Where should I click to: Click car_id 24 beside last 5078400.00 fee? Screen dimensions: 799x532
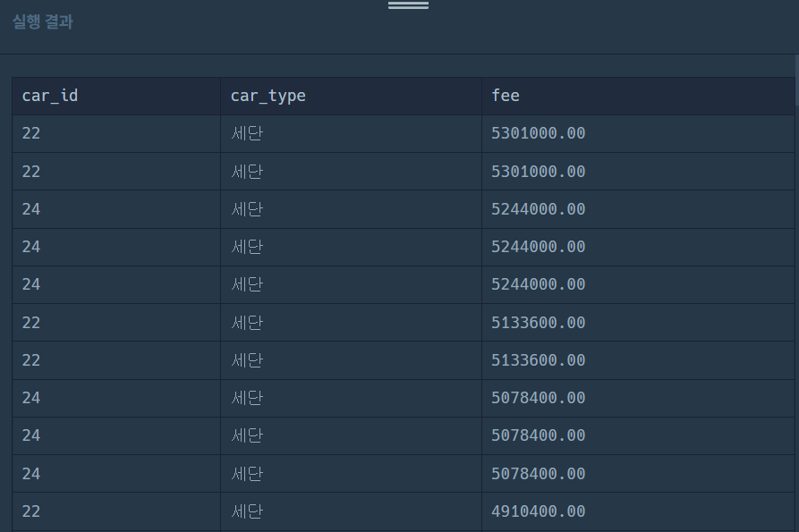(31, 474)
